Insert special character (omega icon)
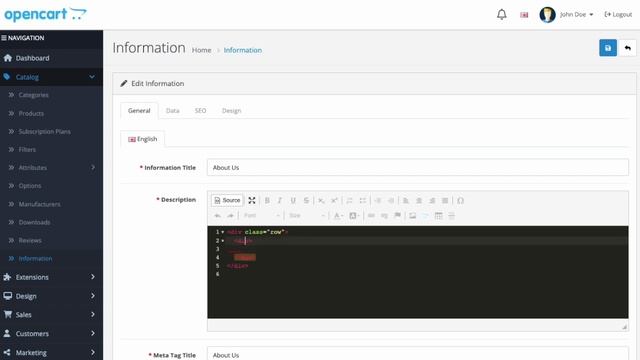Image resolution: width=640 pixels, height=360 pixels. click(x=460, y=200)
